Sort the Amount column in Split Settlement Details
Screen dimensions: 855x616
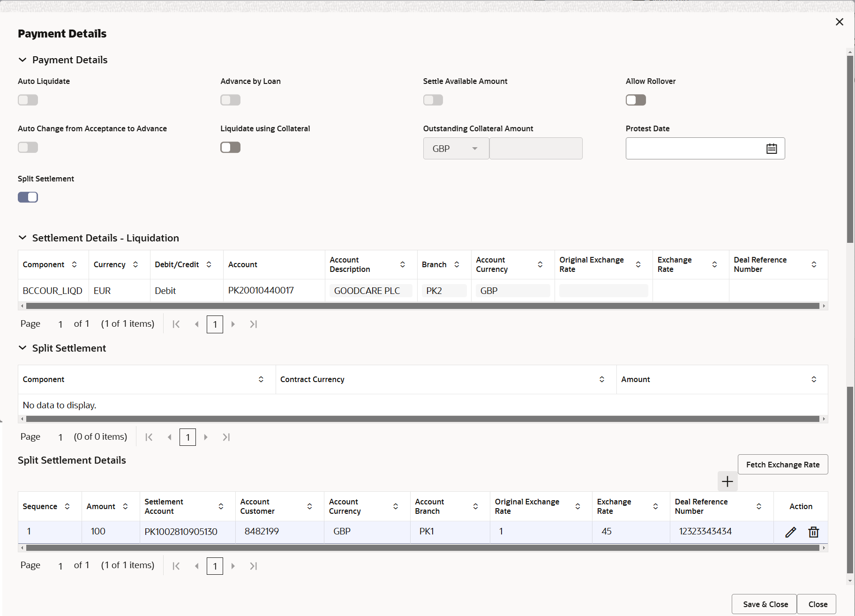[x=125, y=506]
